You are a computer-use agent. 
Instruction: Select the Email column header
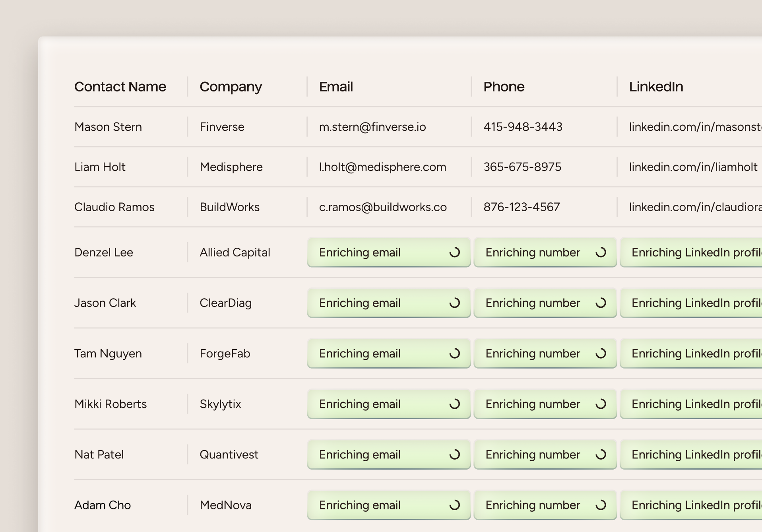point(336,87)
